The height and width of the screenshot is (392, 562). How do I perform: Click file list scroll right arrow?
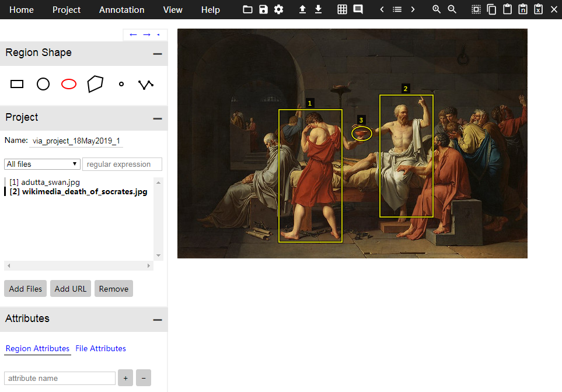149,266
